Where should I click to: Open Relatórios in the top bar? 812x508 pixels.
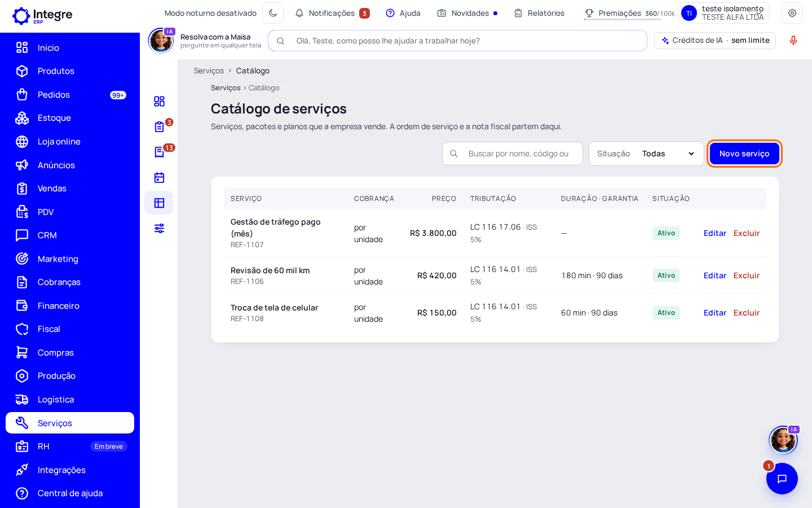click(x=539, y=13)
